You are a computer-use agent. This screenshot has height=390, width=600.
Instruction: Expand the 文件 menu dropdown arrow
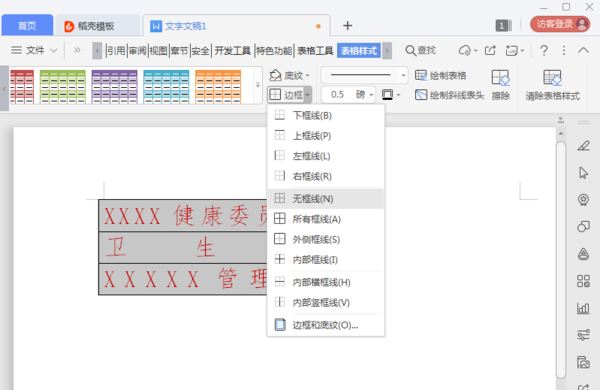[54, 50]
